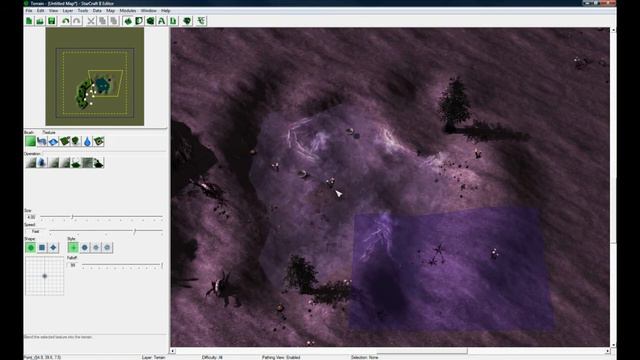Click the Open Map toolbar icon
Screen dimensions: 640x360
pos(40,21)
